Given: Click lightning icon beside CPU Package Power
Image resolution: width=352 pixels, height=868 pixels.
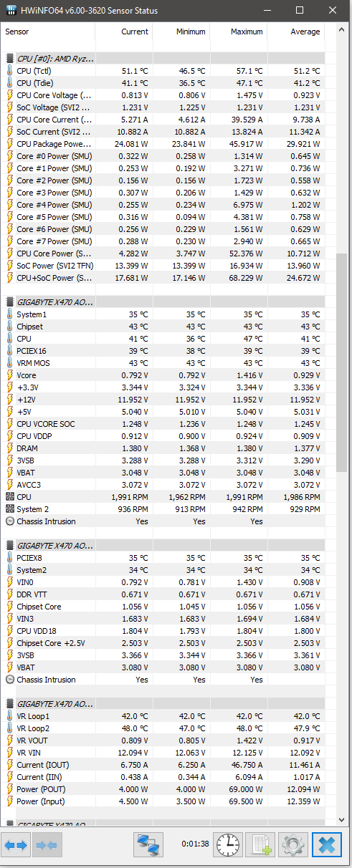Looking at the screenshot, I should (9, 144).
